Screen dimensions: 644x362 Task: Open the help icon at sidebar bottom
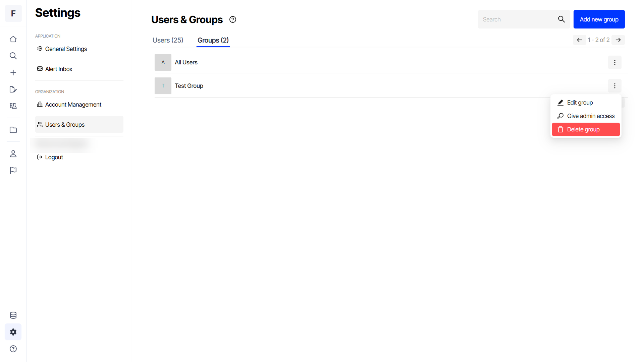(13, 349)
